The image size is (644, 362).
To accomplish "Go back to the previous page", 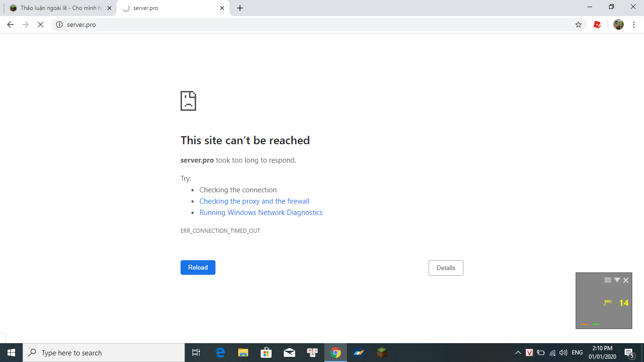I will pos(10,25).
